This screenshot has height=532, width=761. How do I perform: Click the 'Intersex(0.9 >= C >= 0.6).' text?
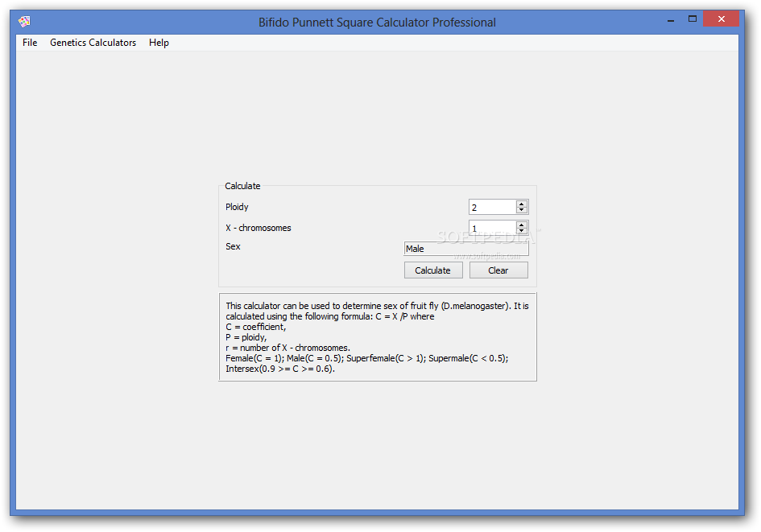(280, 369)
